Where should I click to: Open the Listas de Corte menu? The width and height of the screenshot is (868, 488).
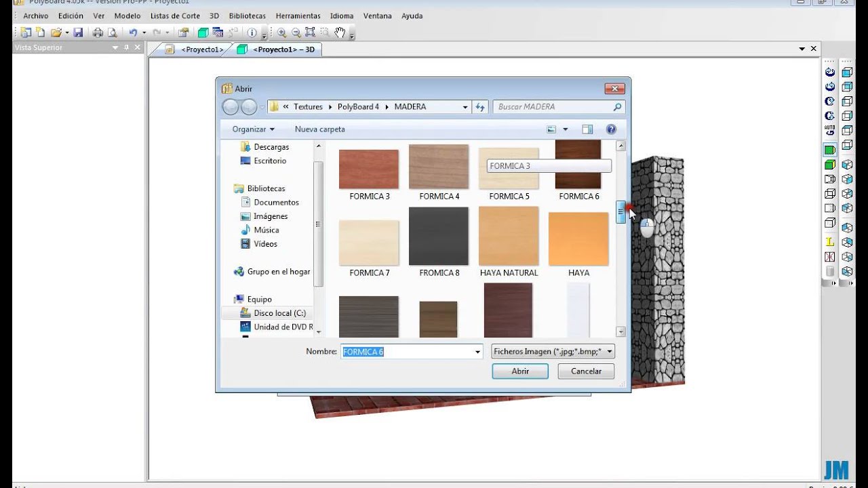pyautogui.click(x=175, y=16)
